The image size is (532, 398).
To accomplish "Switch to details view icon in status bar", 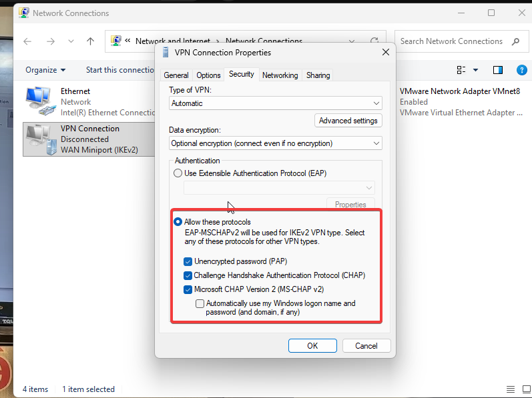I will pos(511,389).
